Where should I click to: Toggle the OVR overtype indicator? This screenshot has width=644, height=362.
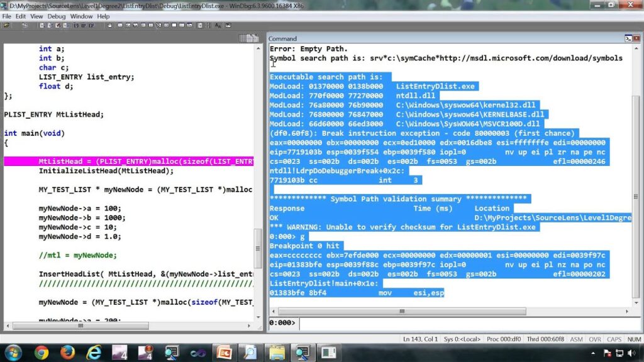point(595,339)
